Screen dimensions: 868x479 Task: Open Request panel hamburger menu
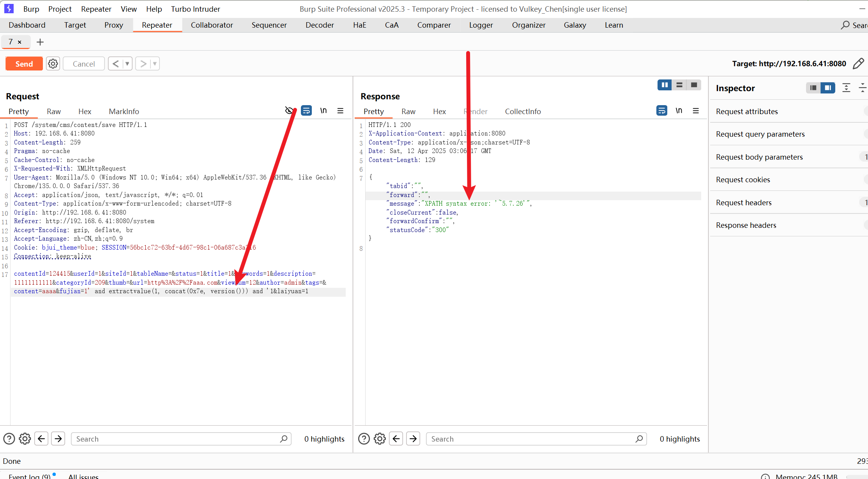(x=340, y=111)
